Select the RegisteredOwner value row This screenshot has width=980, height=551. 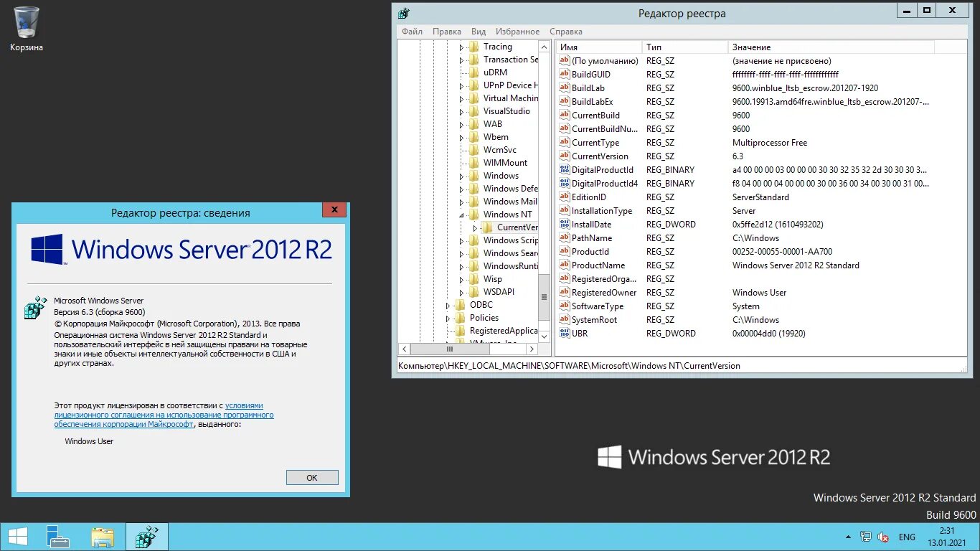tap(746, 293)
